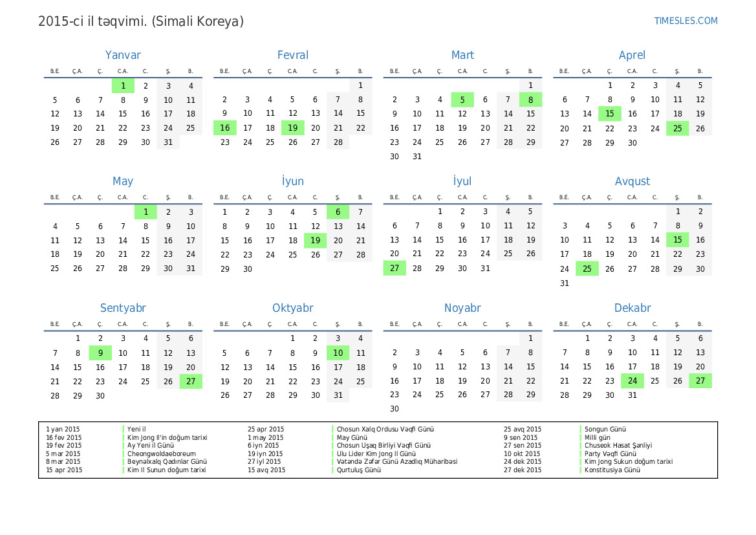Image resolution: width=756 pixels, height=535 pixels.
Task: Click legend entry 'Cheongwoldaeboreum'
Action: click(162, 453)
